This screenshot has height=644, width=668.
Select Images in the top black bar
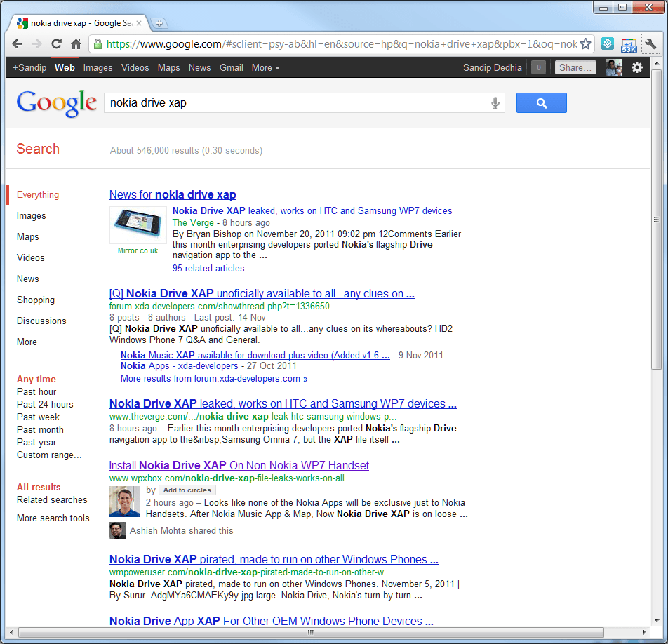98,68
